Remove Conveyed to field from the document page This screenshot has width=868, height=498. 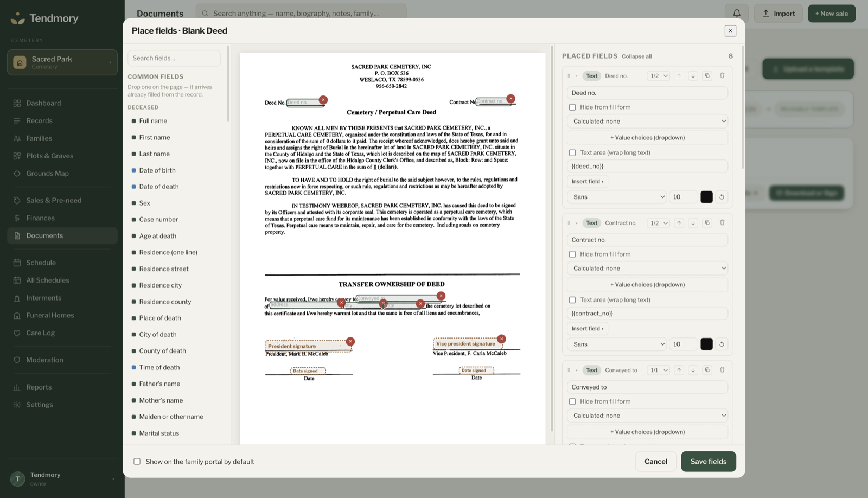pos(441,296)
